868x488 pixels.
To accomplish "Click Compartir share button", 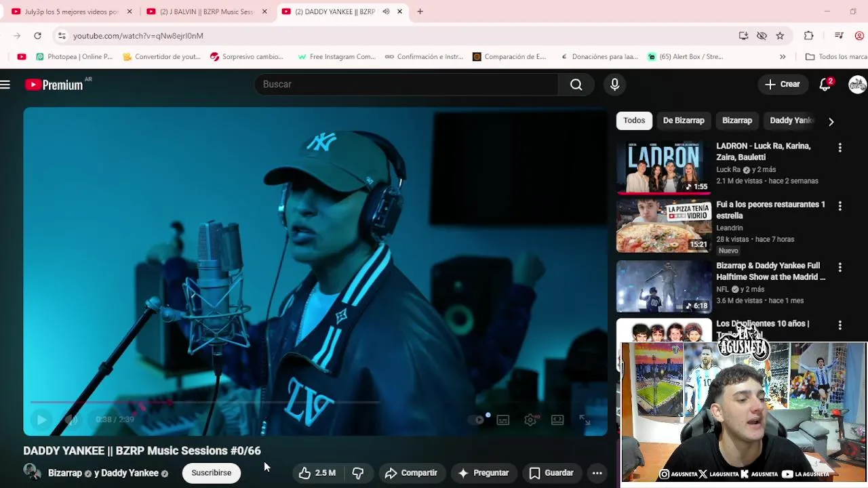I will [x=411, y=473].
